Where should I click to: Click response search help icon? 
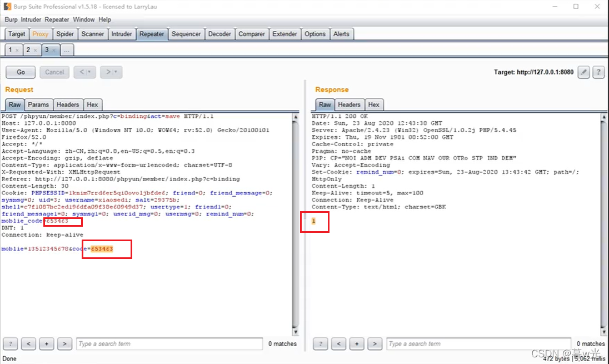pos(321,344)
